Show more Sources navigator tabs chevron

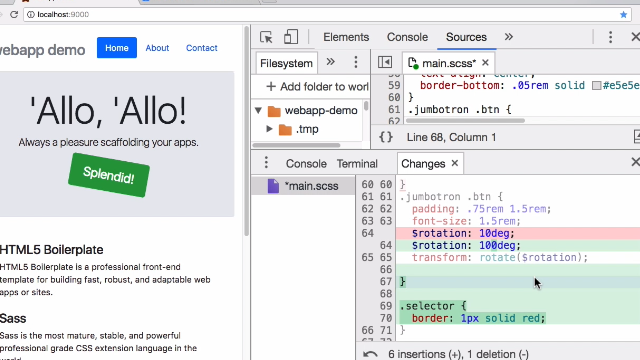pos(330,62)
